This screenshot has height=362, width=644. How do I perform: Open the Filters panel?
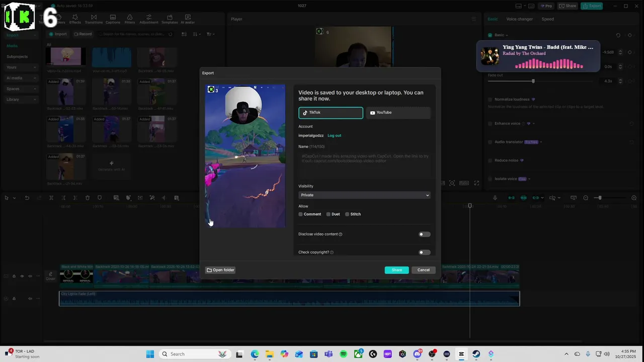tap(130, 19)
